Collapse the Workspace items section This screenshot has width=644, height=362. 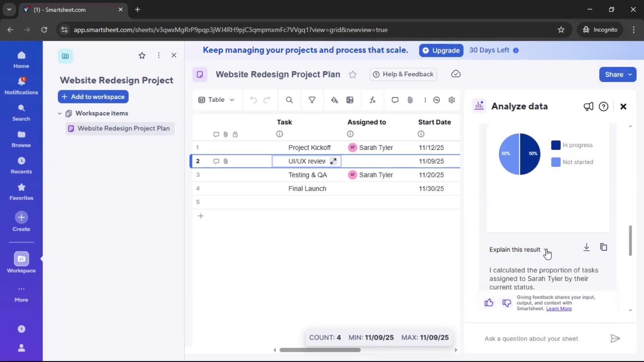point(59,113)
